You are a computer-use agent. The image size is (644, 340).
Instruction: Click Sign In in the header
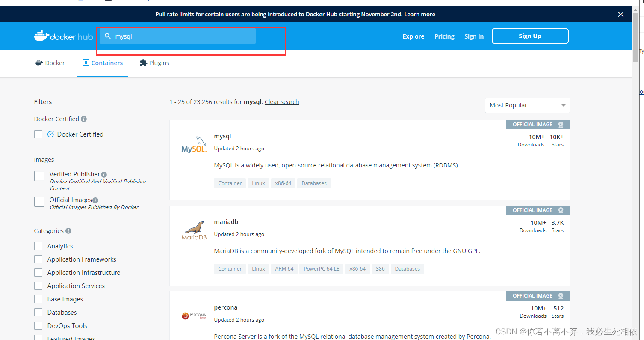pyautogui.click(x=474, y=36)
